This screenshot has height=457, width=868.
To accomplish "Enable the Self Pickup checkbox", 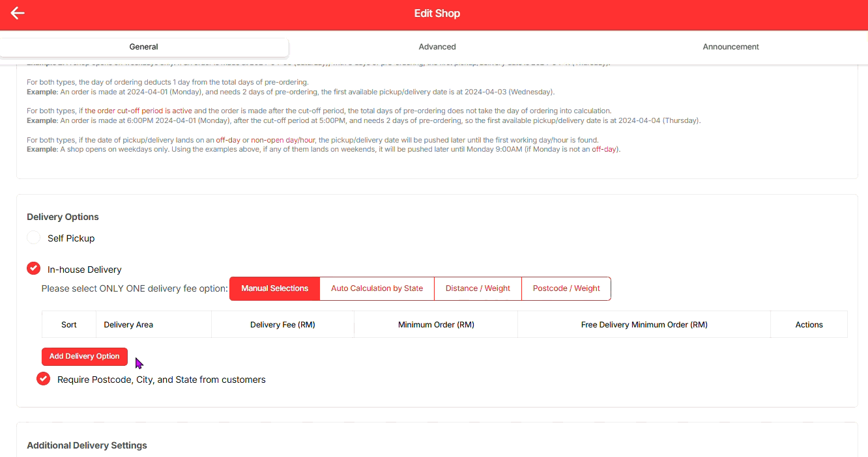I will coord(34,238).
